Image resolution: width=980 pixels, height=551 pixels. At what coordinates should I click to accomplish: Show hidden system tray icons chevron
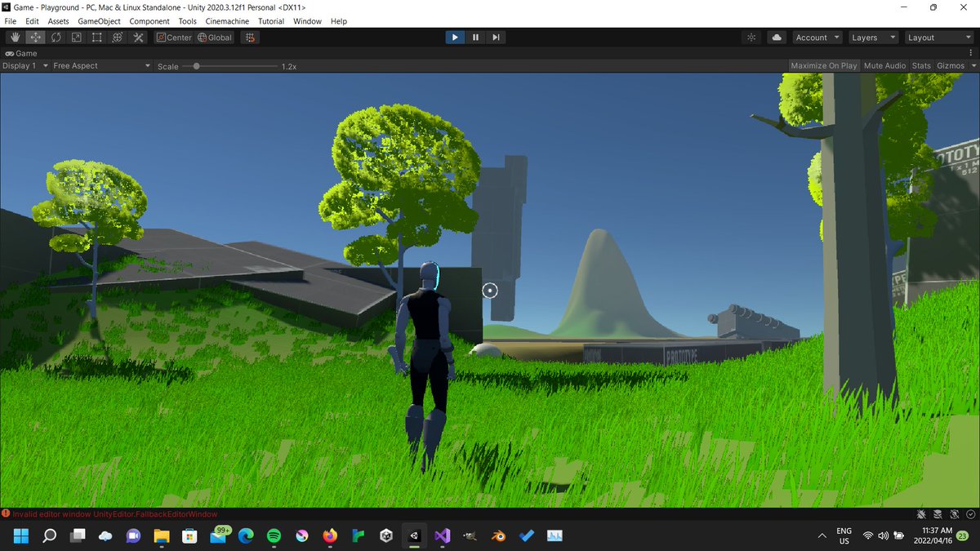pos(821,536)
